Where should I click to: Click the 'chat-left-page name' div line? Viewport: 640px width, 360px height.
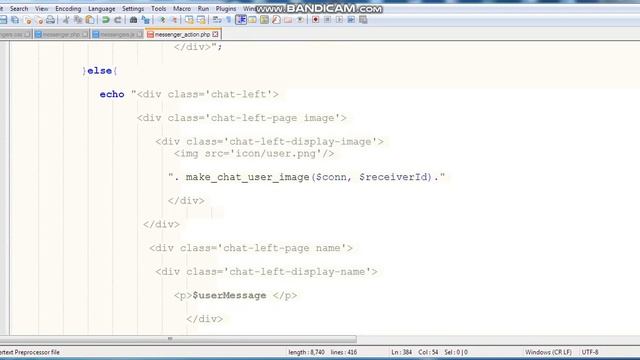(x=251, y=248)
